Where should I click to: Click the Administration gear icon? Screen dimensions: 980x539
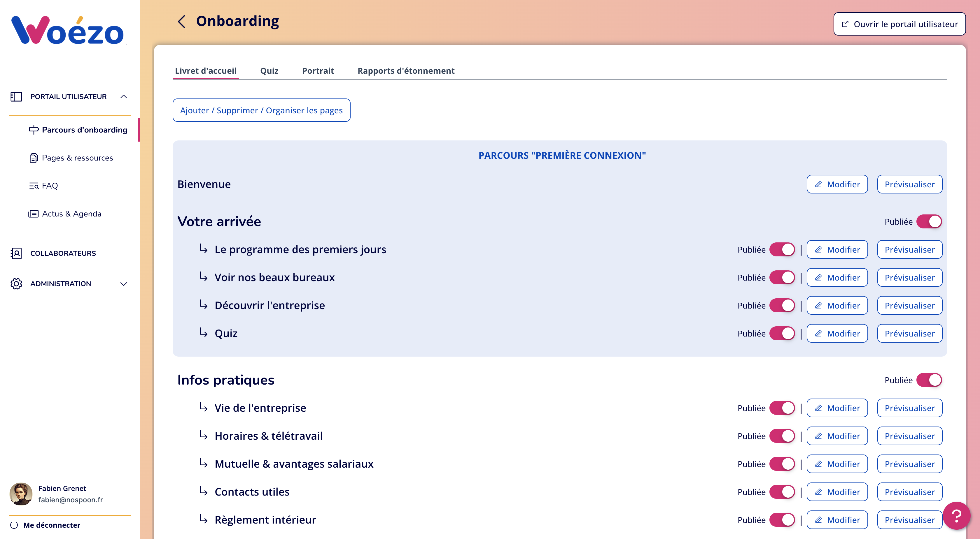click(16, 283)
